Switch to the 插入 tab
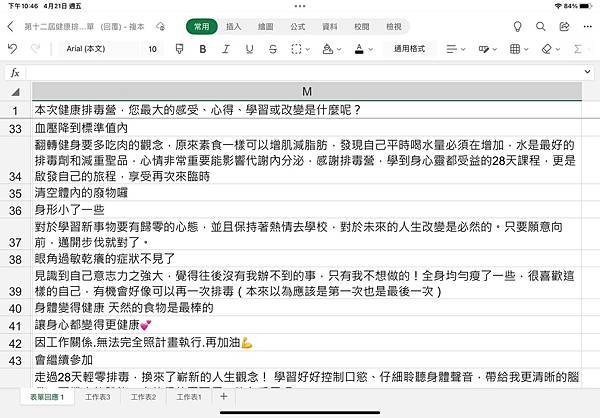This screenshot has width=600, height=418. (x=233, y=26)
